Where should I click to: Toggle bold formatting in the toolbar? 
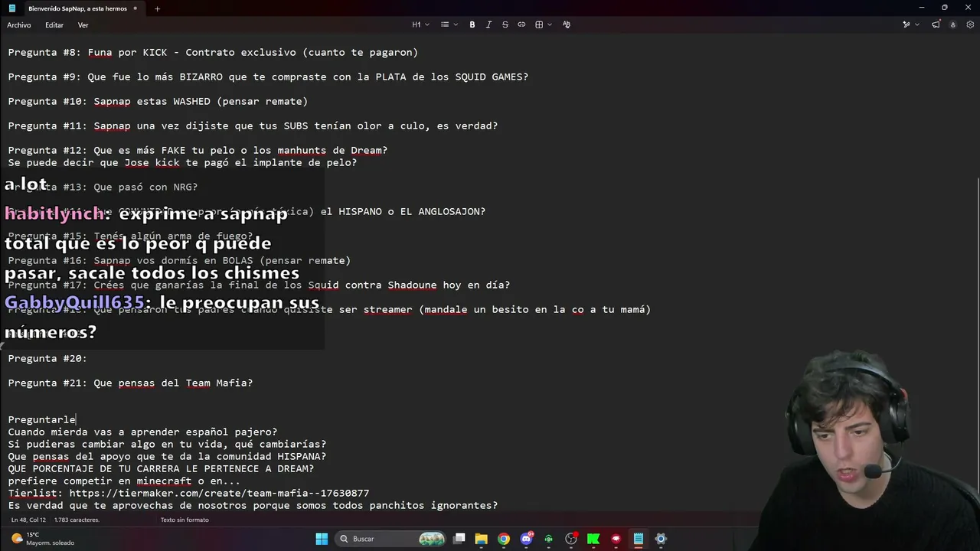(472, 24)
